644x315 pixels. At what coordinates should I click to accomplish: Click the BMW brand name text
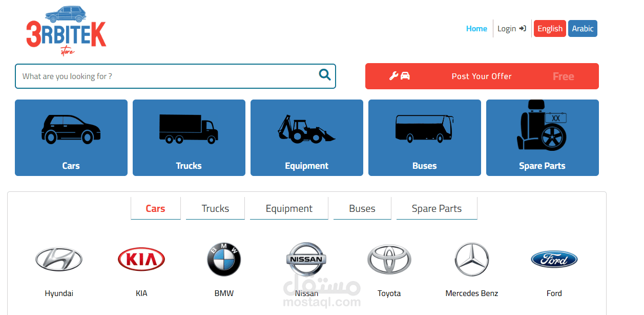(224, 293)
